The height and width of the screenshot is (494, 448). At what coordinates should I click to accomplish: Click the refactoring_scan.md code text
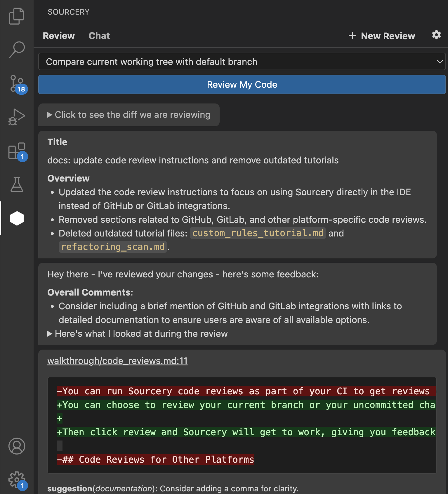(x=113, y=247)
